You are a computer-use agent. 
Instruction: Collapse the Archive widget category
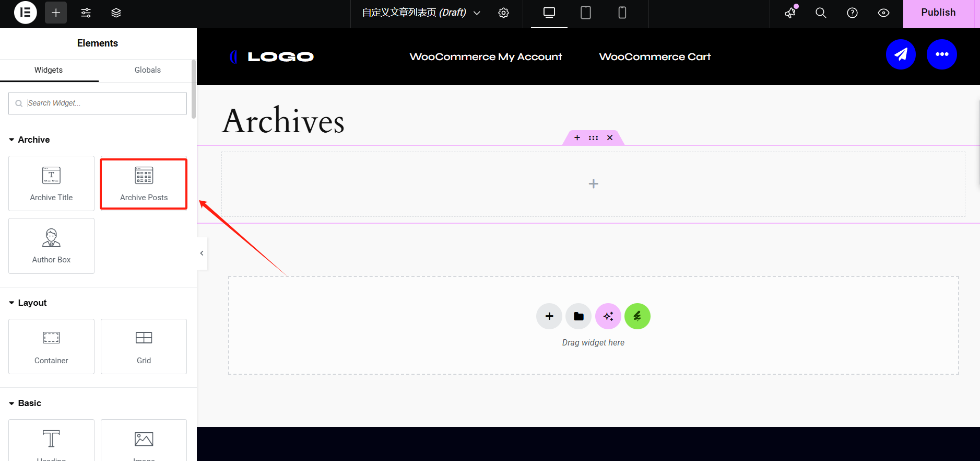tap(12, 140)
